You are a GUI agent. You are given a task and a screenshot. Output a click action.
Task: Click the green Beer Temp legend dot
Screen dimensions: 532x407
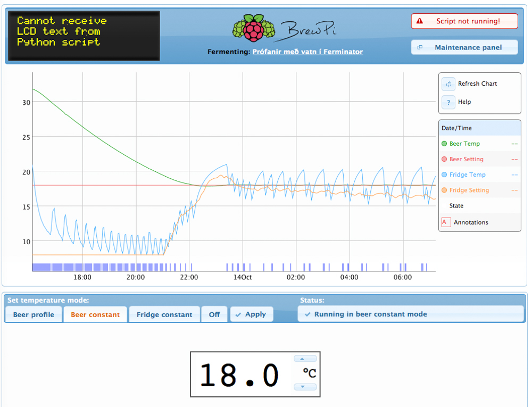point(444,144)
